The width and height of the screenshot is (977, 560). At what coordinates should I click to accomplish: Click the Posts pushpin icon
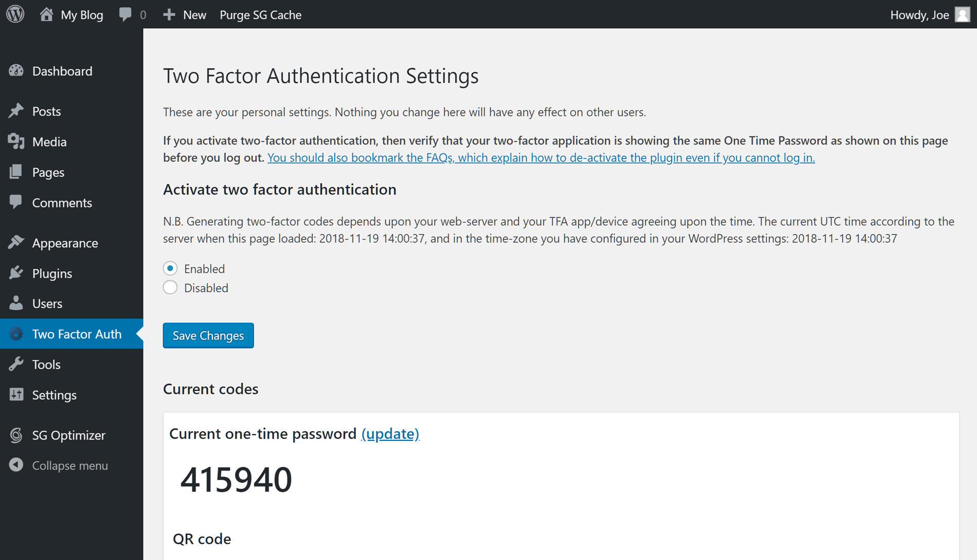click(16, 111)
